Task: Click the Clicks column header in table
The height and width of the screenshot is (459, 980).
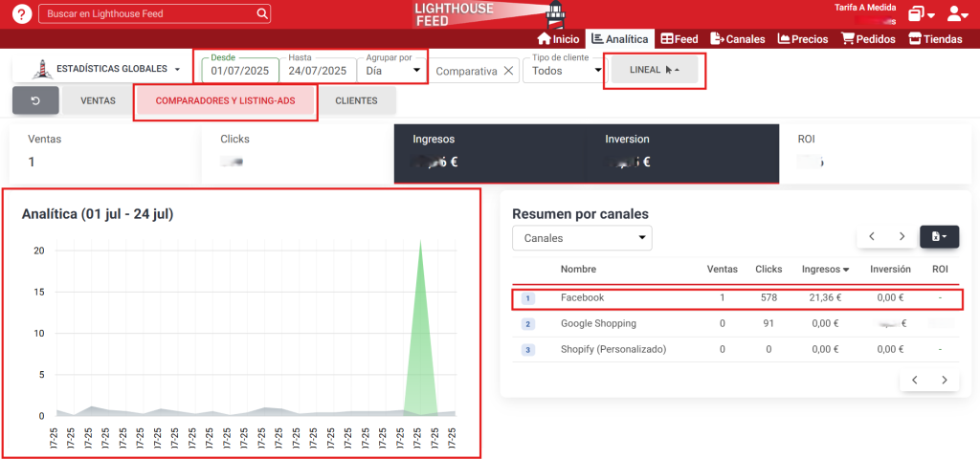Action: tap(768, 269)
